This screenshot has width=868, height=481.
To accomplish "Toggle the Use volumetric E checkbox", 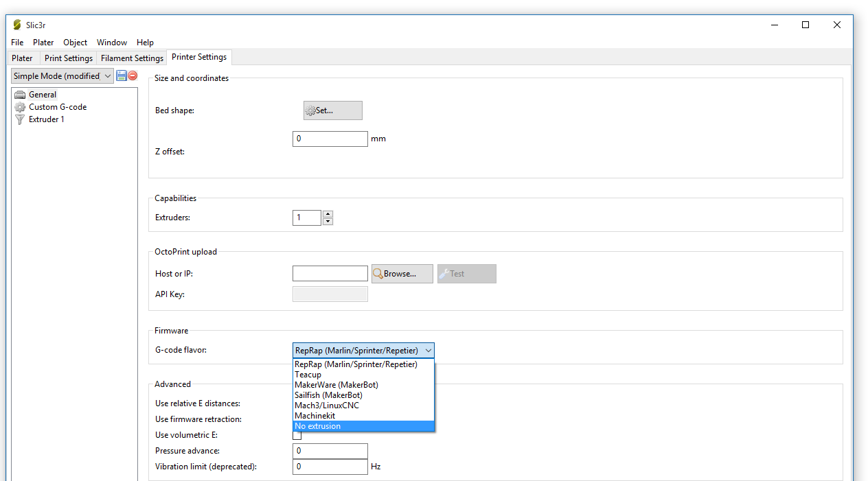I will pos(297,435).
